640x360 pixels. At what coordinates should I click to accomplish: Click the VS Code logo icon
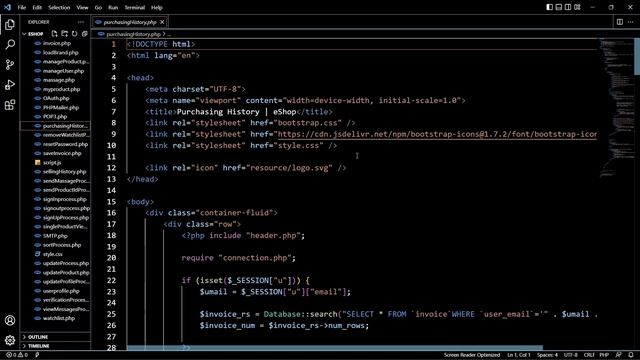7,7
